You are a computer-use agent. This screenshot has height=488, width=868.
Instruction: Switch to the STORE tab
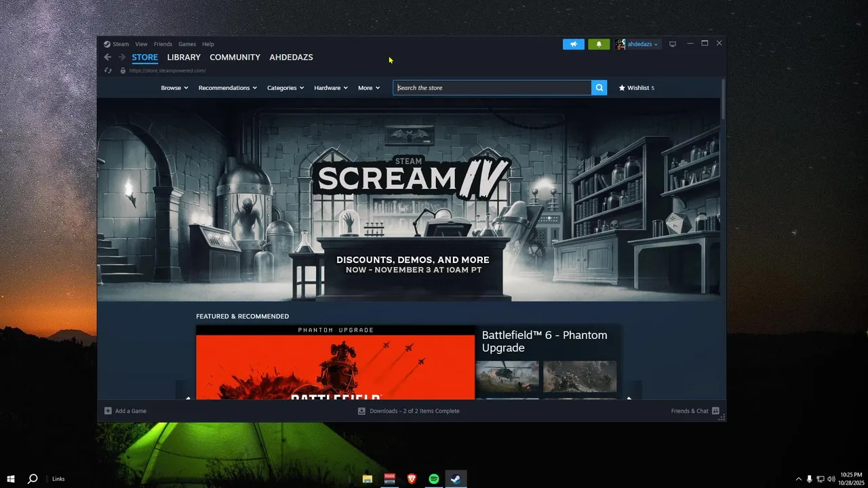click(145, 58)
